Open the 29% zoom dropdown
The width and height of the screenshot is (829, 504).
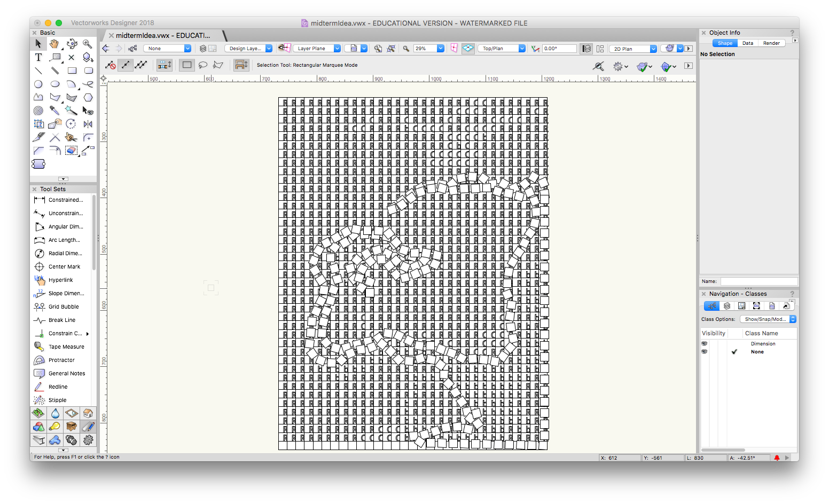(429, 49)
